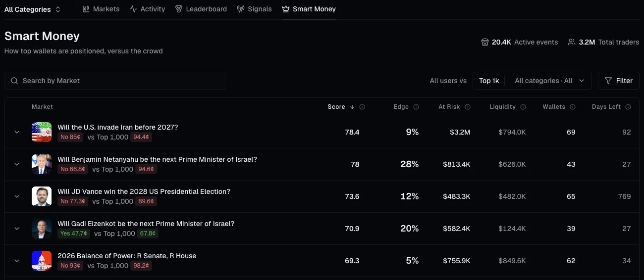This screenshot has width=644, height=280.
Task: Click the '98.2¢' Top 1,000 price
Action: (141, 266)
